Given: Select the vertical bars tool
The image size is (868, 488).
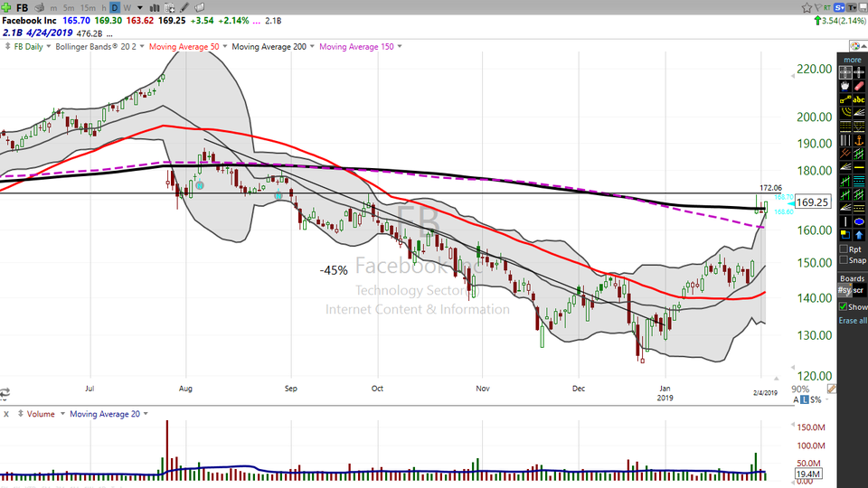Looking at the screenshot, I should click(x=845, y=140).
